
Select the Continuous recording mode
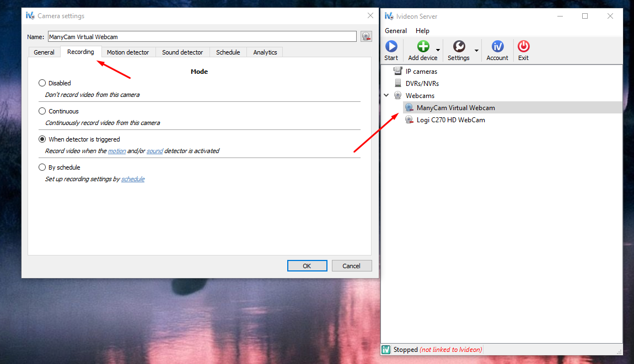point(42,111)
